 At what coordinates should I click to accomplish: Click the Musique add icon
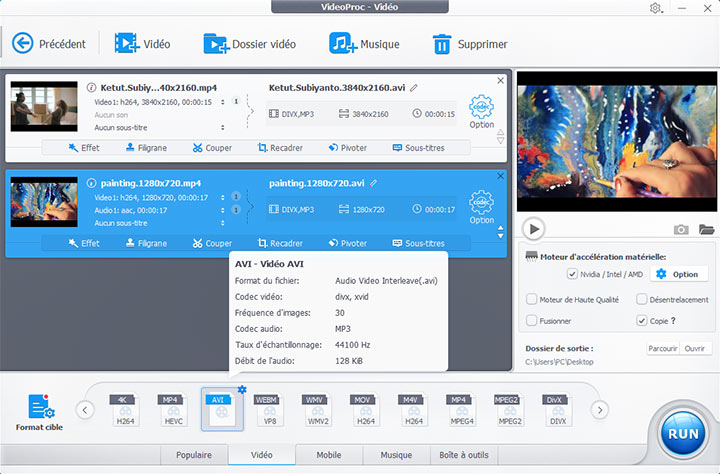point(344,44)
